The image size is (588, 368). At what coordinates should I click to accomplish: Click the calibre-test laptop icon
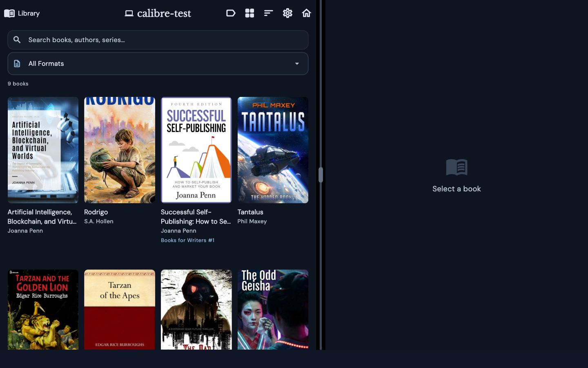pyautogui.click(x=129, y=13)
